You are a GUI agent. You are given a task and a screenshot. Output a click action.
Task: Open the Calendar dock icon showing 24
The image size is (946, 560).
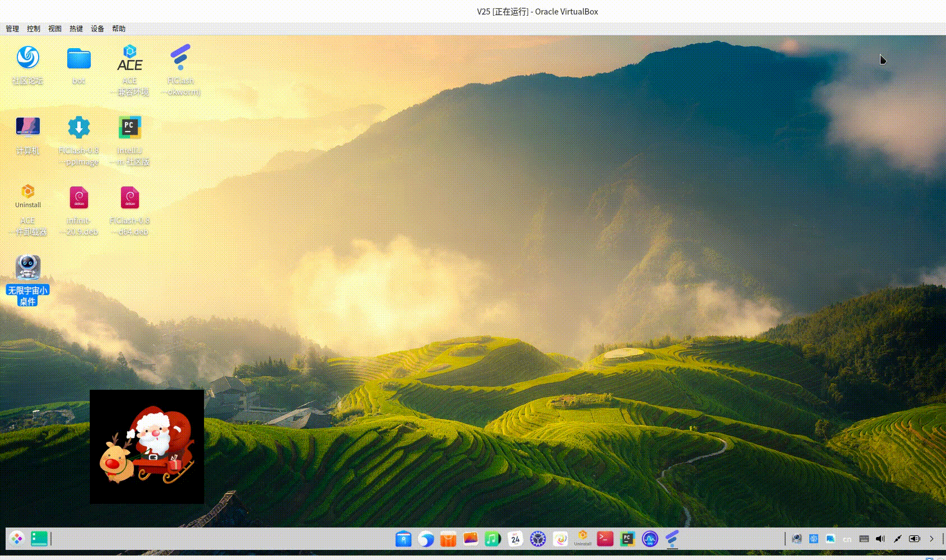click(516, 539)
